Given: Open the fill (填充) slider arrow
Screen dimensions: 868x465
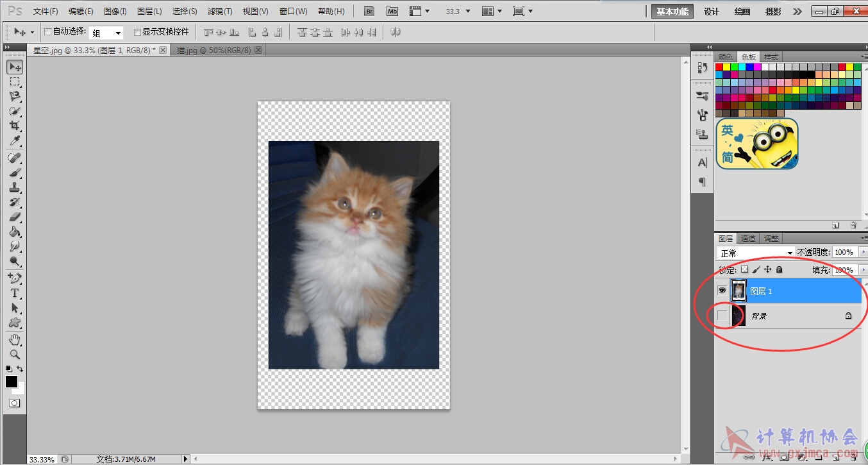Looking at the screenshot, I should 862,270.
